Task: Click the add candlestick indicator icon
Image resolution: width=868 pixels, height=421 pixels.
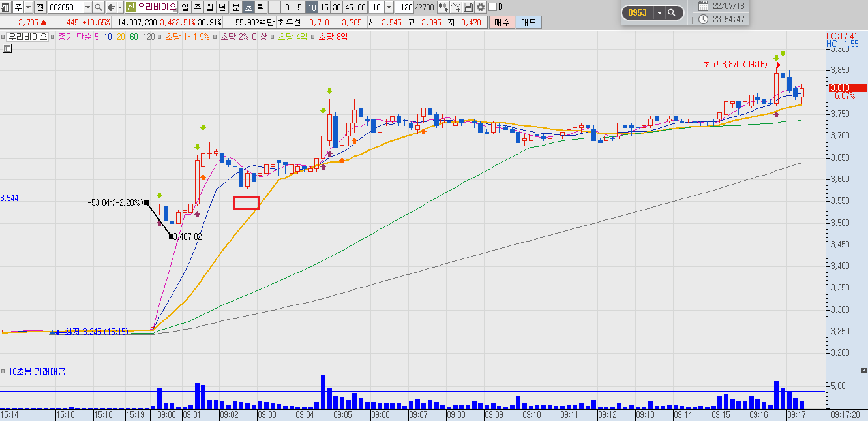Action: coord(443,7)
